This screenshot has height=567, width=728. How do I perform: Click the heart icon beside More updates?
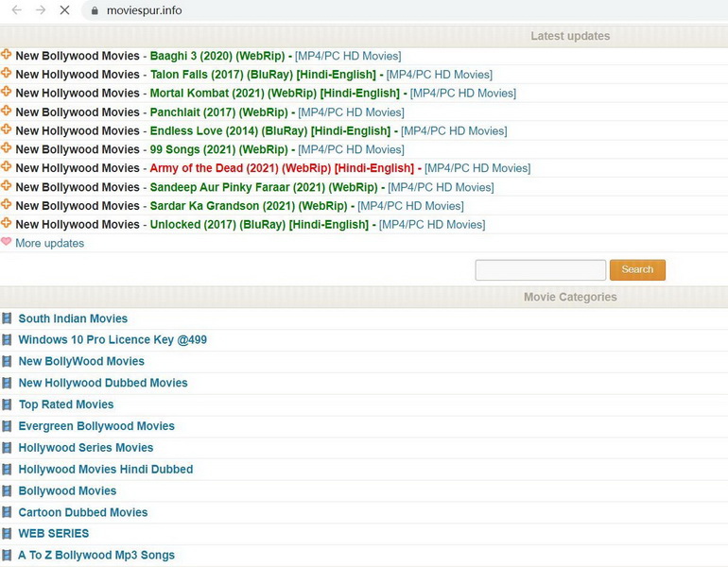tap(7, 242)
